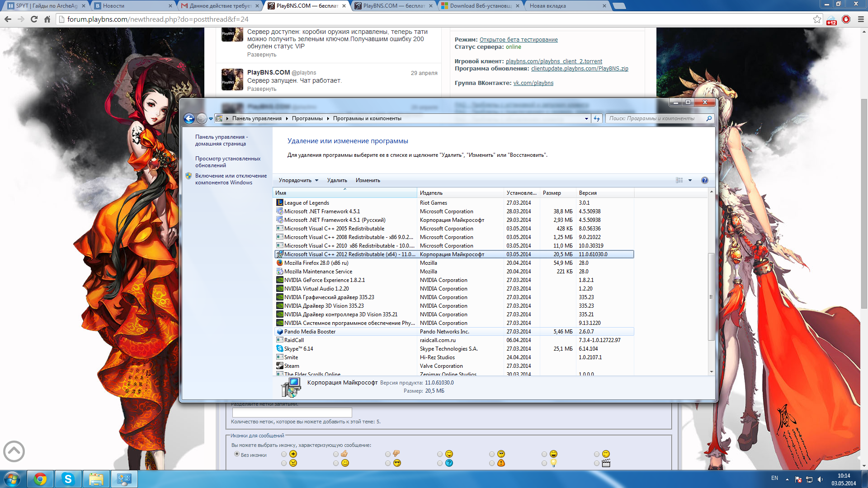Click 'Удалить' in the Programs toolbar
868x488 pixels.
click(337, 180)
